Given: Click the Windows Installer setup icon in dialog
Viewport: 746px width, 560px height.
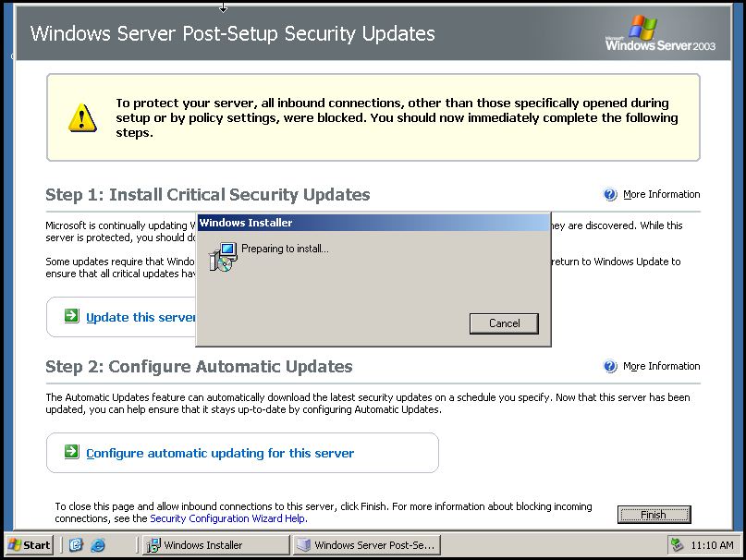Looking at the screenshot, I should (x=222, y=257).
